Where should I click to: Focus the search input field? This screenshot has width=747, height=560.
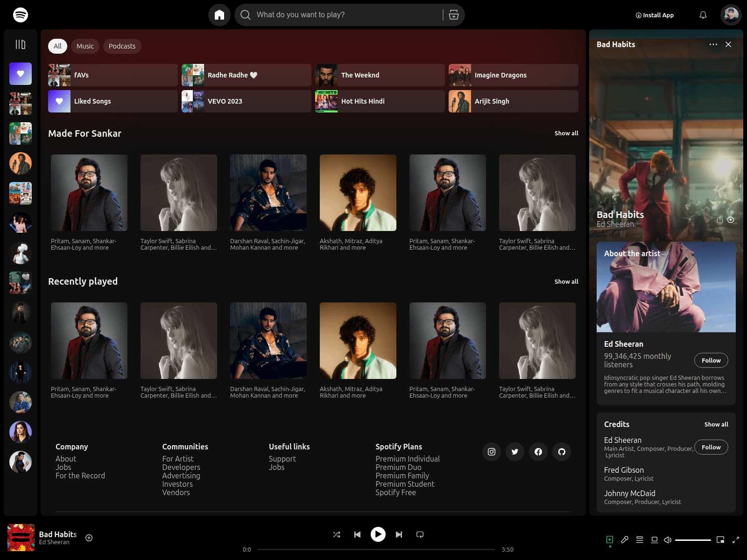coord(347,15)
